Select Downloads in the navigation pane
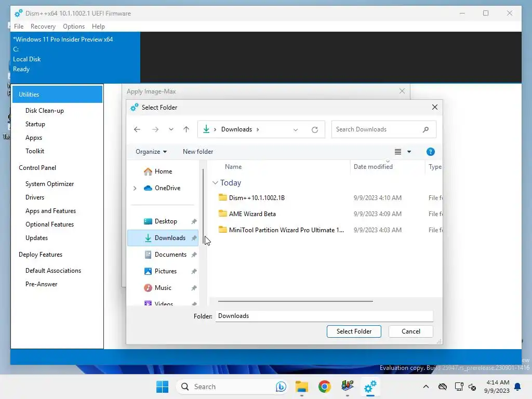532x399 pixels. pyautogui.click(x=163, y=238)
